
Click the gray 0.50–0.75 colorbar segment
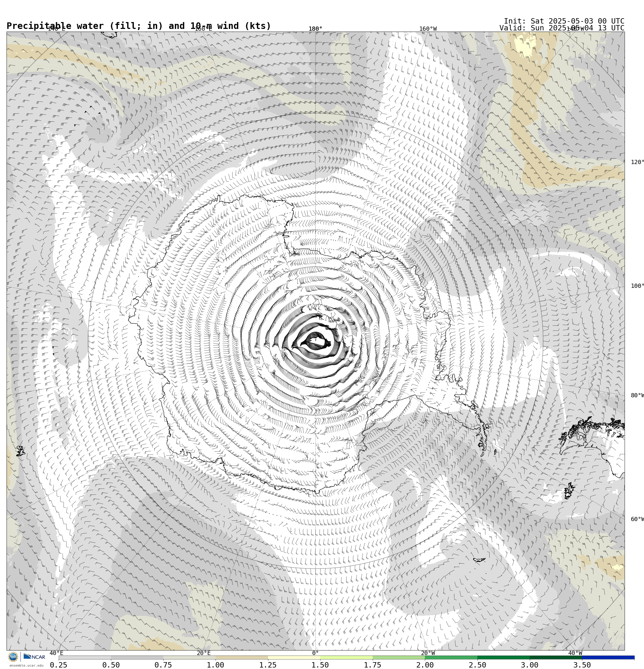tap(137, 657)
